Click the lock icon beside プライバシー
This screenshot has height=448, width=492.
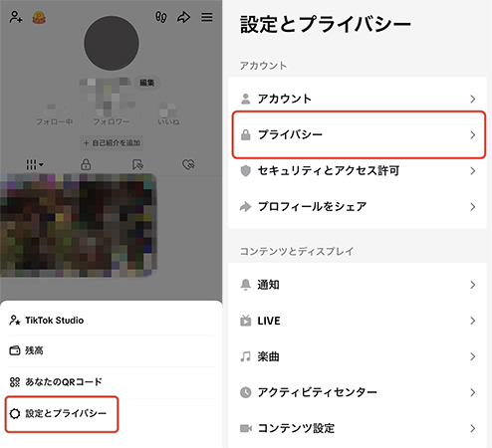246,134
